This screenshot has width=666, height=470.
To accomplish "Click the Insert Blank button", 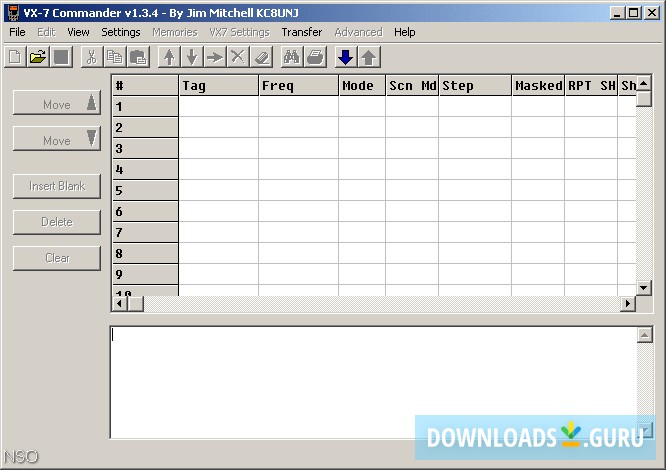I will (57, 186).
